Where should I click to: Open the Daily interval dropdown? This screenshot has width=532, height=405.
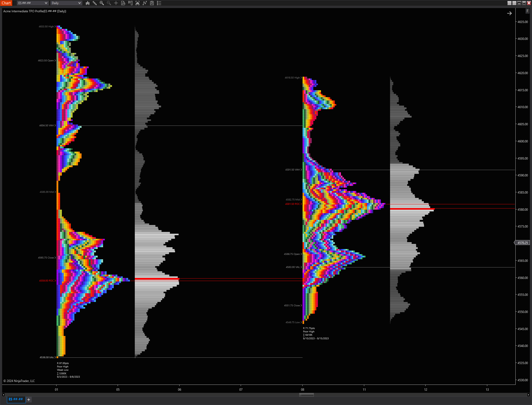coord(66,3)
